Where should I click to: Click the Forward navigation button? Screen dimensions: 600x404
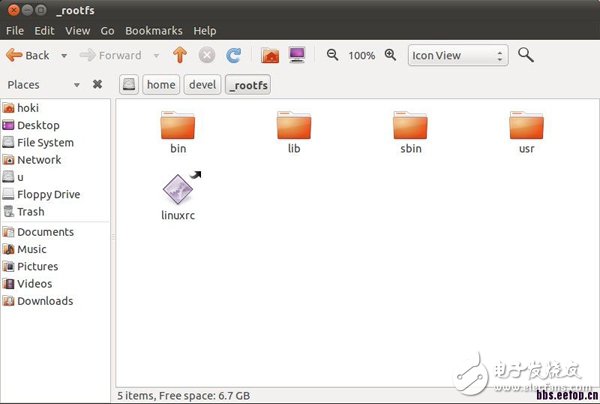click(x=110, y=55)
